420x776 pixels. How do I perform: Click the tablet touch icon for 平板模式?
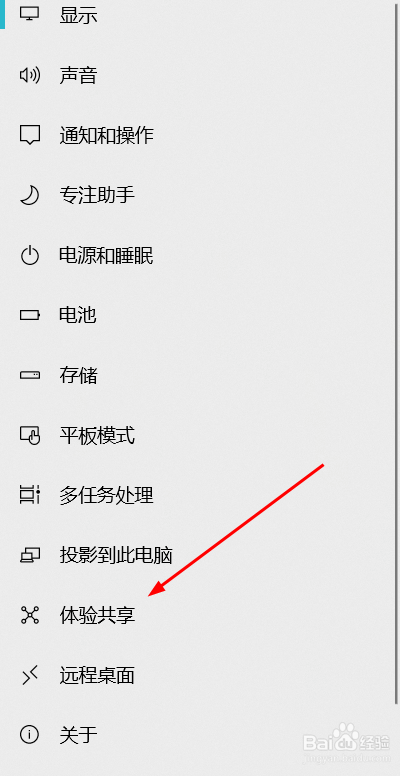point(30,436)
